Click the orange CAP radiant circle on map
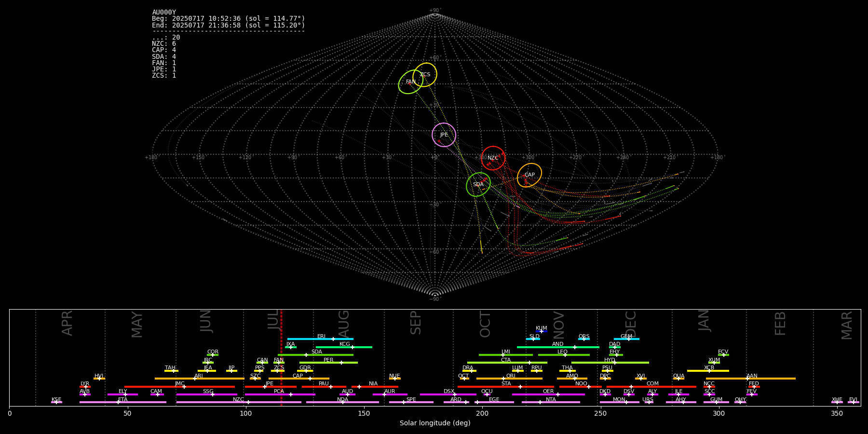Screen dimensions: 868x434 click(x=529, y=175)
